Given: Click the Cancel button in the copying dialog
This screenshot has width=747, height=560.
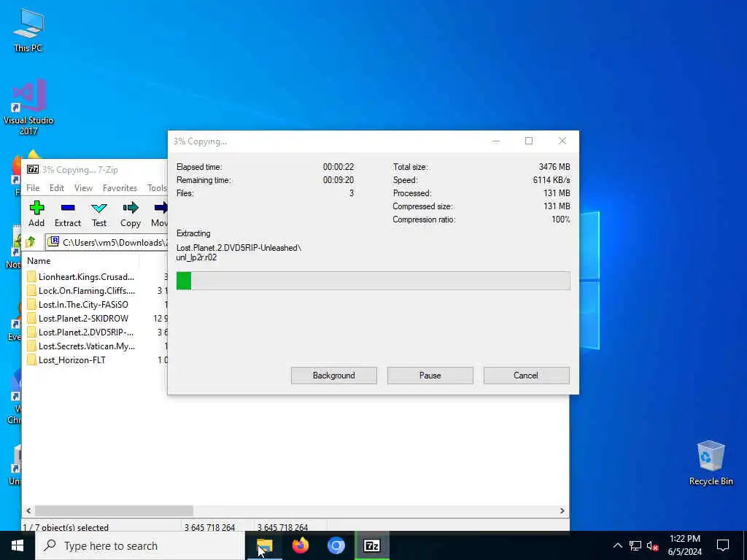Looking at the screenshot, I should click(x=527, y=376).
